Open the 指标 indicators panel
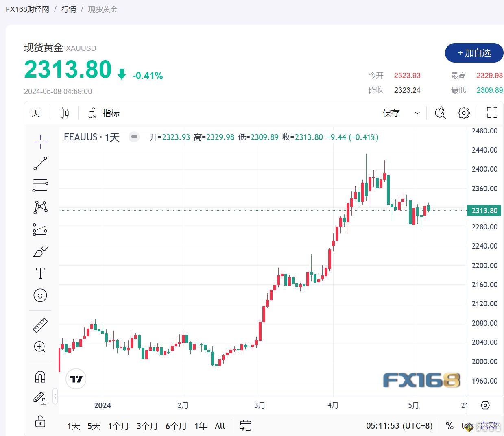Screen dimensions: 504x436 coord(104,113)
